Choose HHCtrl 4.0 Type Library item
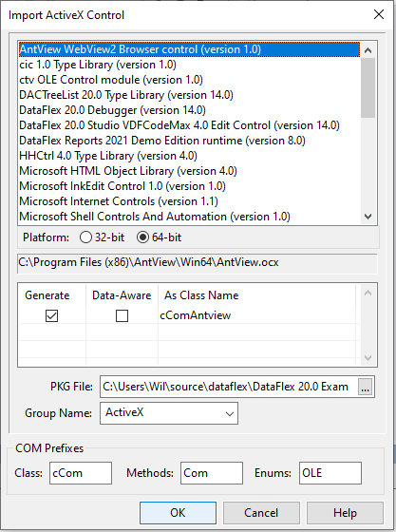The height and width of the screenshot is (532, 396). [x=108, y=156]
